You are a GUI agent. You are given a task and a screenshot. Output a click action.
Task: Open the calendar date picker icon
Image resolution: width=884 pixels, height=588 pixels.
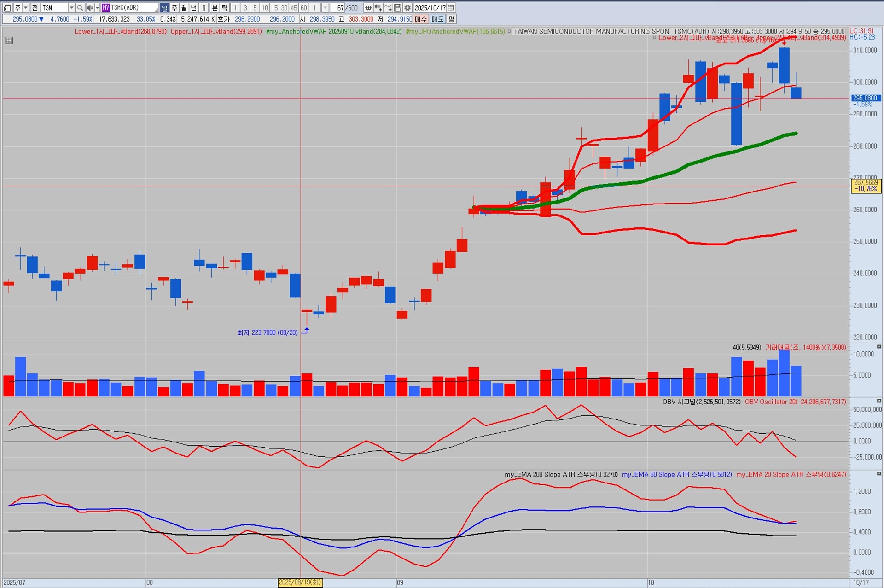click(x=451, y=8)
